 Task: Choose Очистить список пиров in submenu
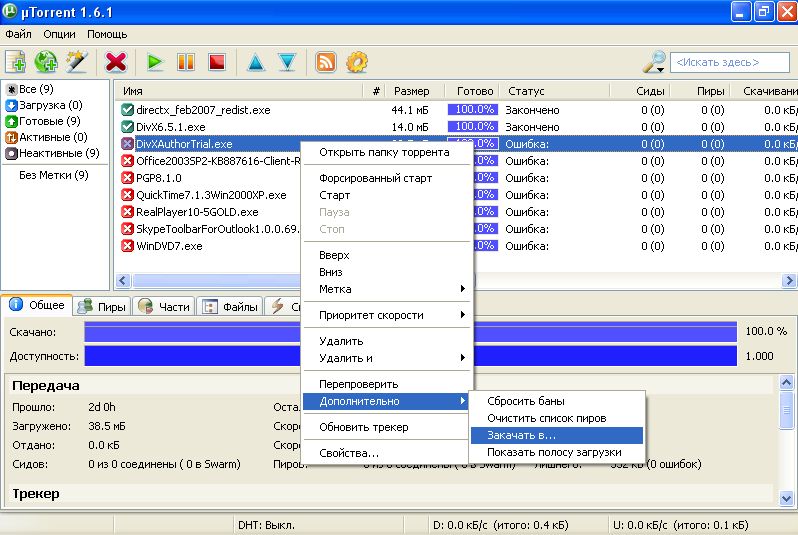click(557, 418)
